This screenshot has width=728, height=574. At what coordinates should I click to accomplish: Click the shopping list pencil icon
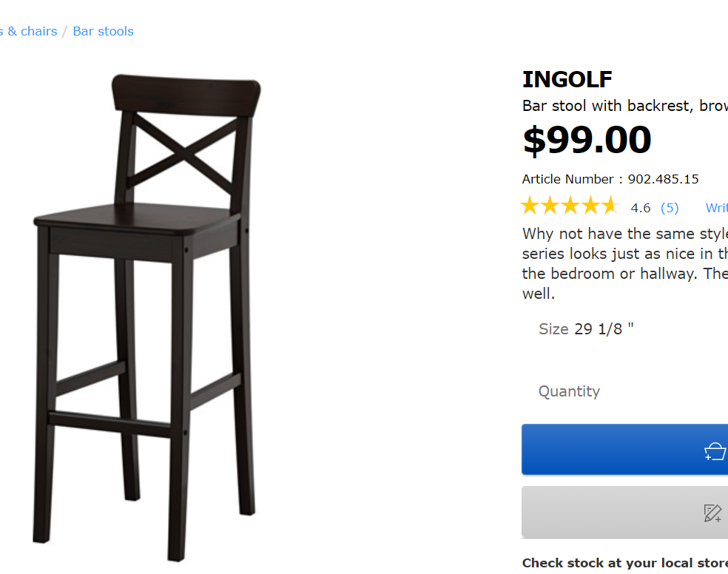tap(712, 513)
